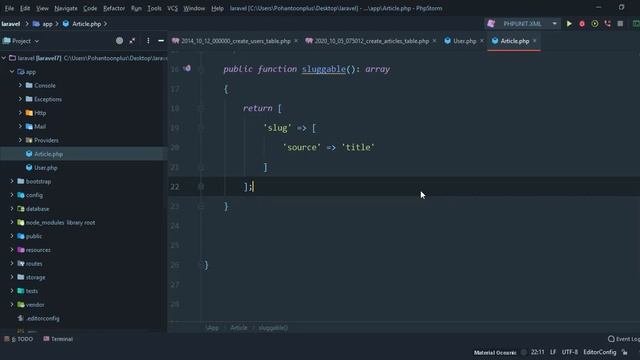Open the Navigate menu
This screenshot has height=360, width=640.
66,8
